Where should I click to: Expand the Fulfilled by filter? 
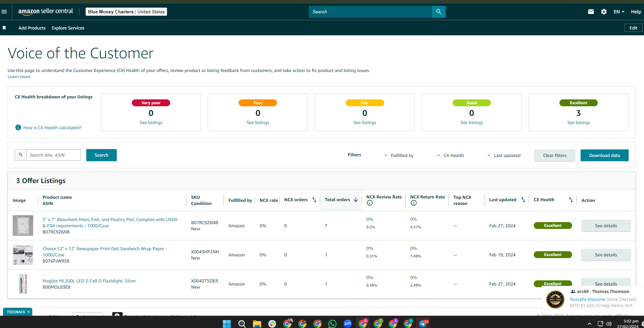[399, 155]
